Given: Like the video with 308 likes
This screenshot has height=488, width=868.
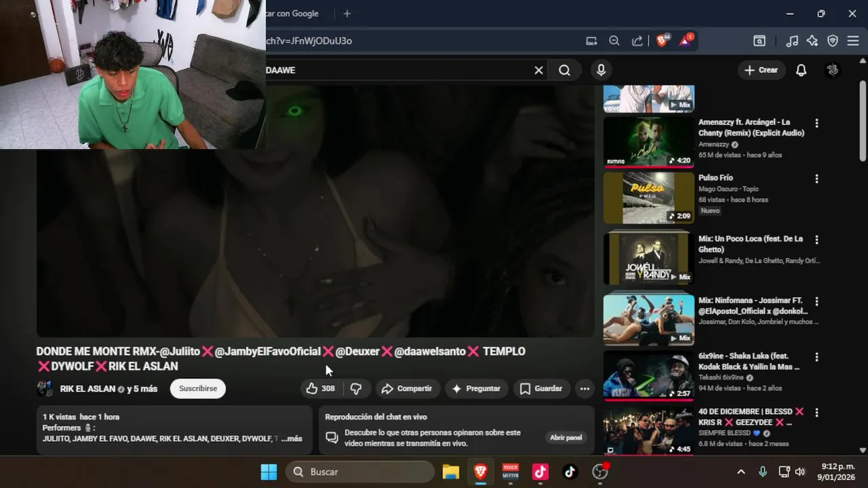Looking at the screenshot, I should pyautogui.click(x=321, y=388).
